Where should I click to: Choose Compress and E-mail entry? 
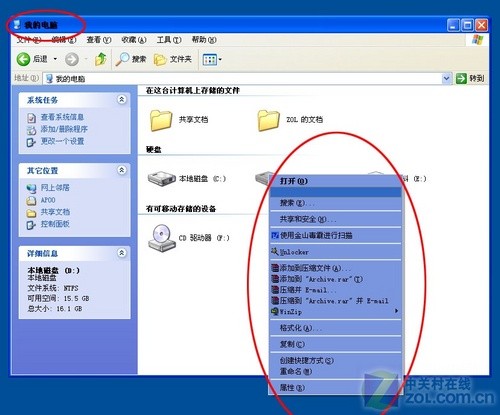pos(336,290)
